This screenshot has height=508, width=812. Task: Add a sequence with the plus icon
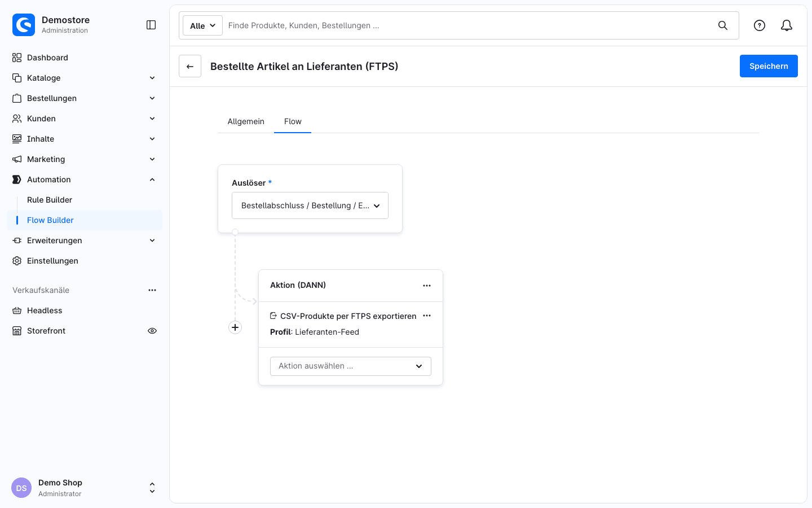pos(235,327)
